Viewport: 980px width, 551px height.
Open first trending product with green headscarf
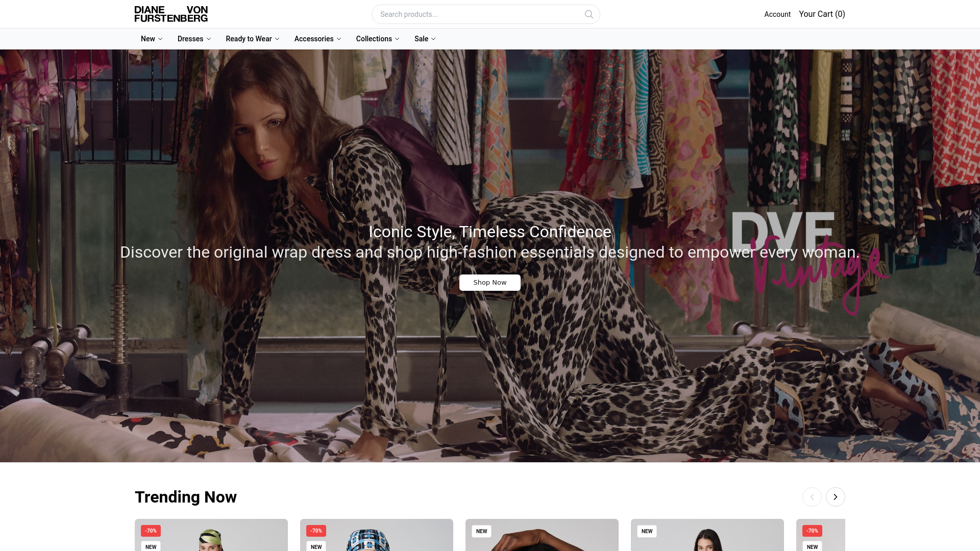[x=211, y=535]
